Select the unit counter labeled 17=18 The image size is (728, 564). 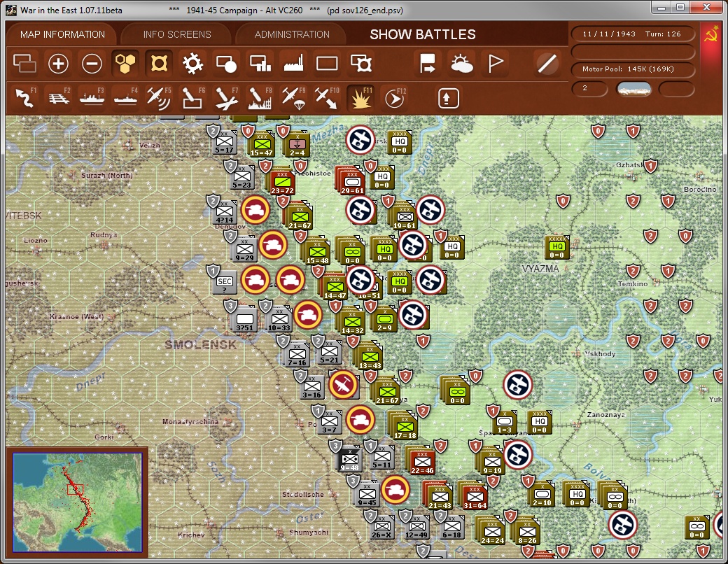405,427
